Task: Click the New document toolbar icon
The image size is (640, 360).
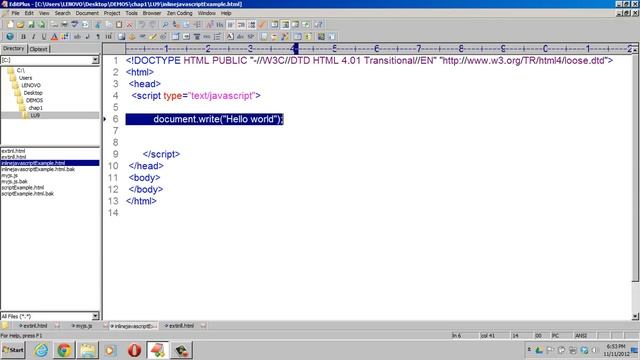Action: pos(10,25)
